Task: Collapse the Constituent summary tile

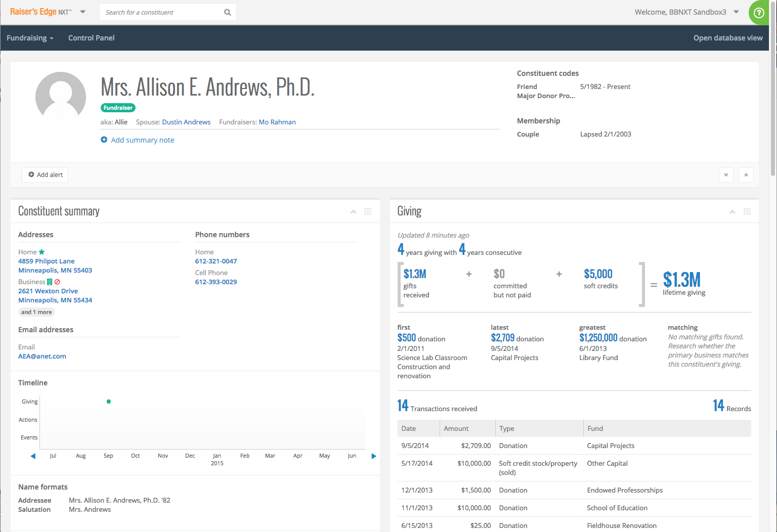Action: 353,211
